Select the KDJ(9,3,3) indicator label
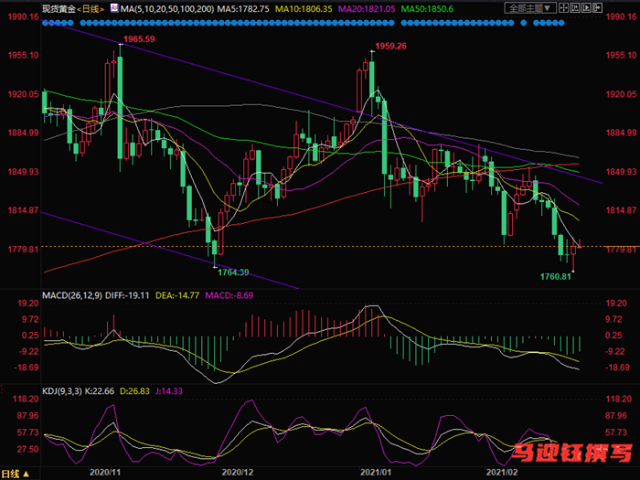Screen dimensions: 640x480 [x=62, y=391]
